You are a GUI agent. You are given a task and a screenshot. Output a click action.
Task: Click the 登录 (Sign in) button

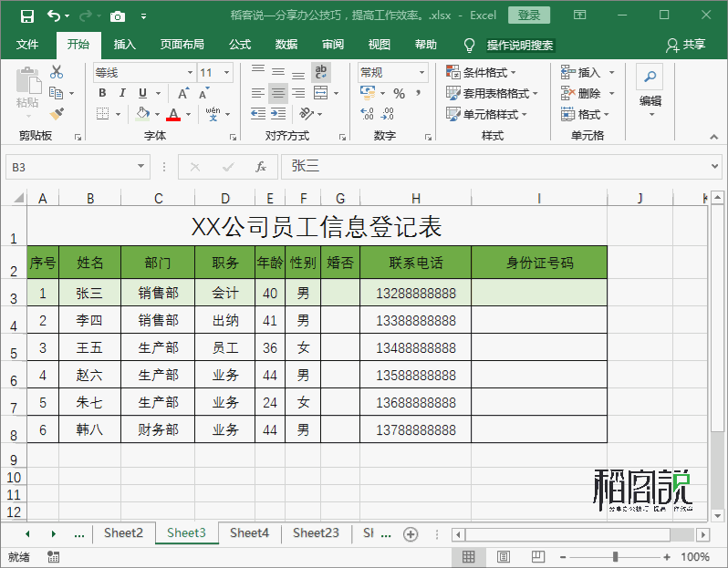(529, 15)
